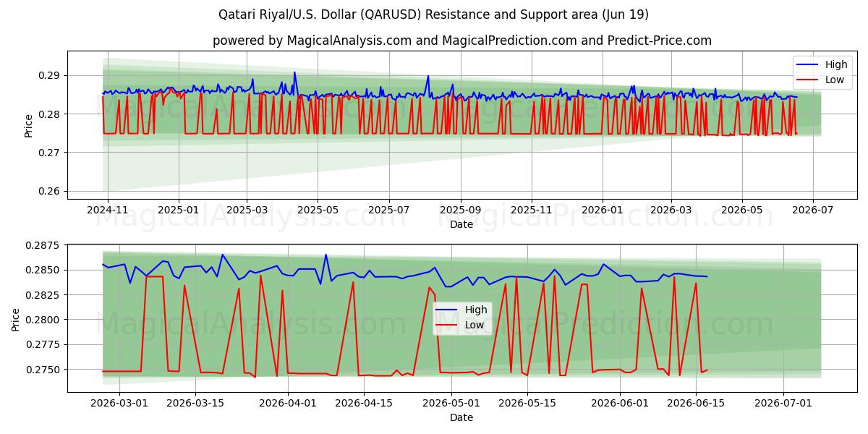Image resolution: width=868 pixels, height=434 pixels.
Task: Click the 2026-05-15 date tick on the bottom chart
Action: click(x=527, y=404)
